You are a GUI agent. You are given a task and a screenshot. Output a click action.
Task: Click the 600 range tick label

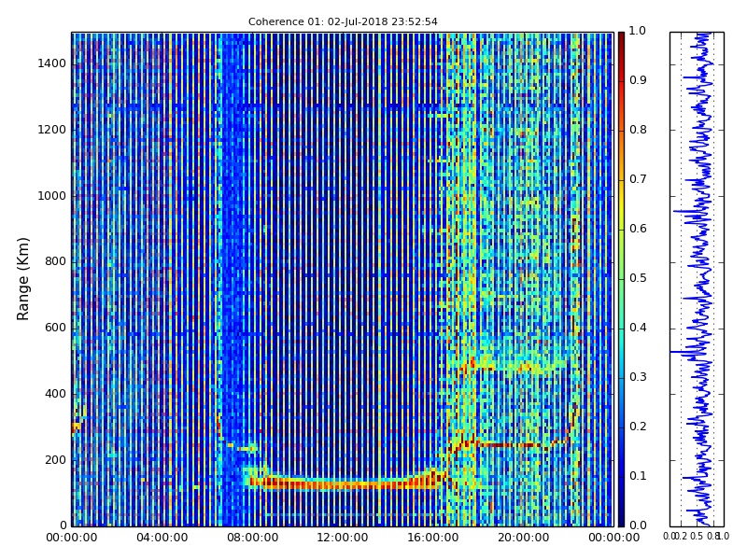pyautogui.click(x=55, y=328)
